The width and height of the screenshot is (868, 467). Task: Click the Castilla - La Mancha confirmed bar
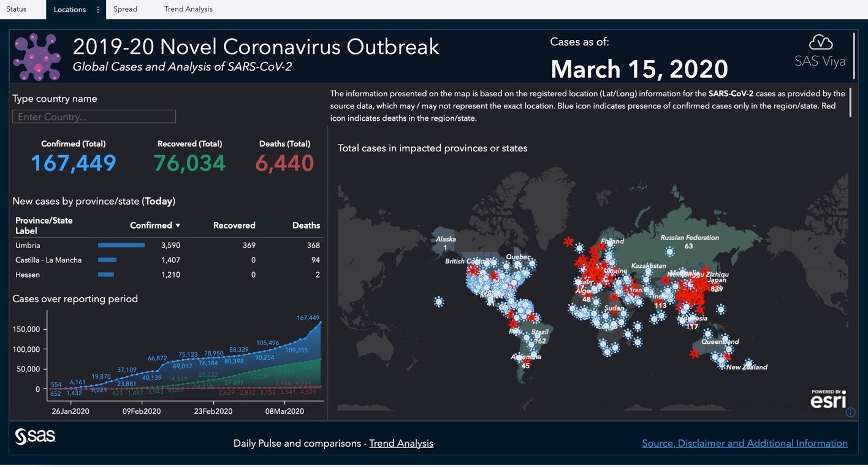(x=107, y=260)
